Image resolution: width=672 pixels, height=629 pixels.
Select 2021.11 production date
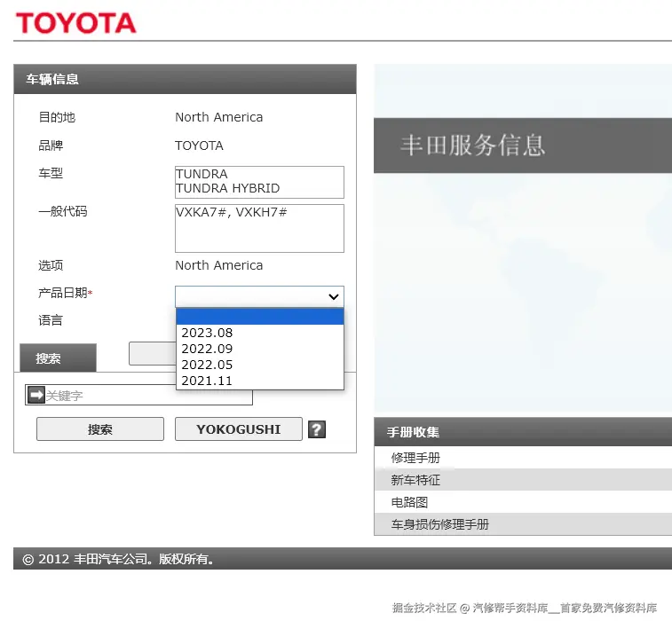(260, 381)
